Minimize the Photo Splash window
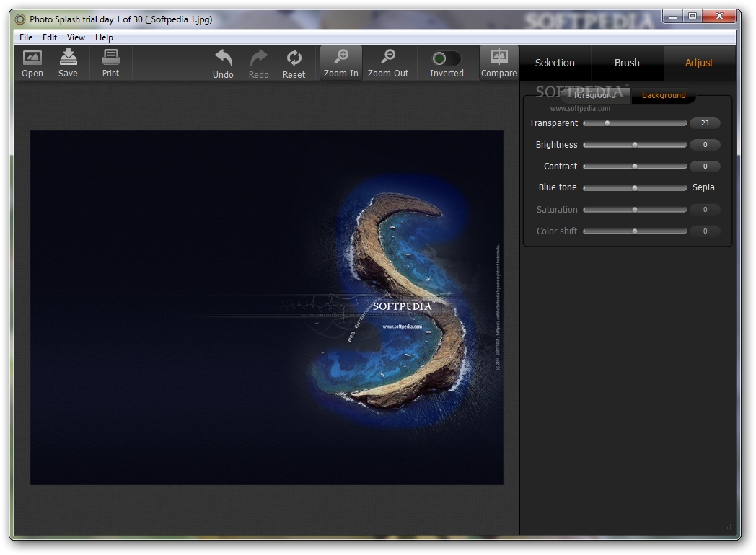This screenshot has height=555, width=756. click(x=673, y=17)
